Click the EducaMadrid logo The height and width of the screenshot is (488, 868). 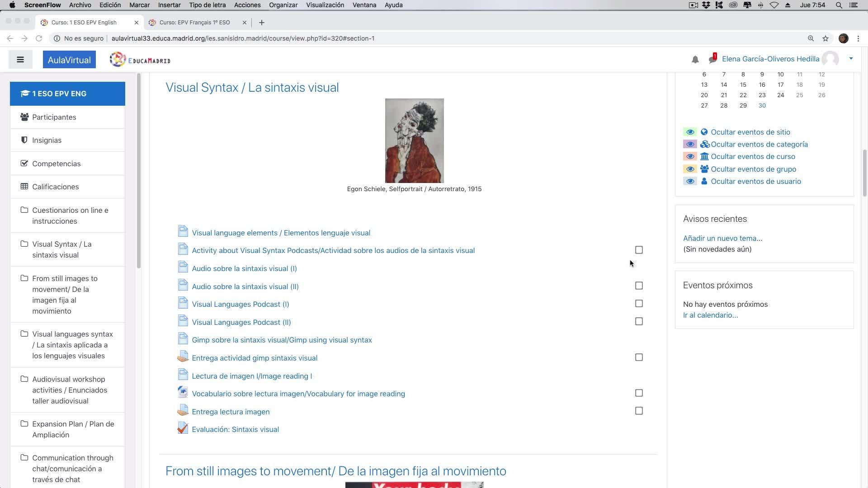click(140, 60)
